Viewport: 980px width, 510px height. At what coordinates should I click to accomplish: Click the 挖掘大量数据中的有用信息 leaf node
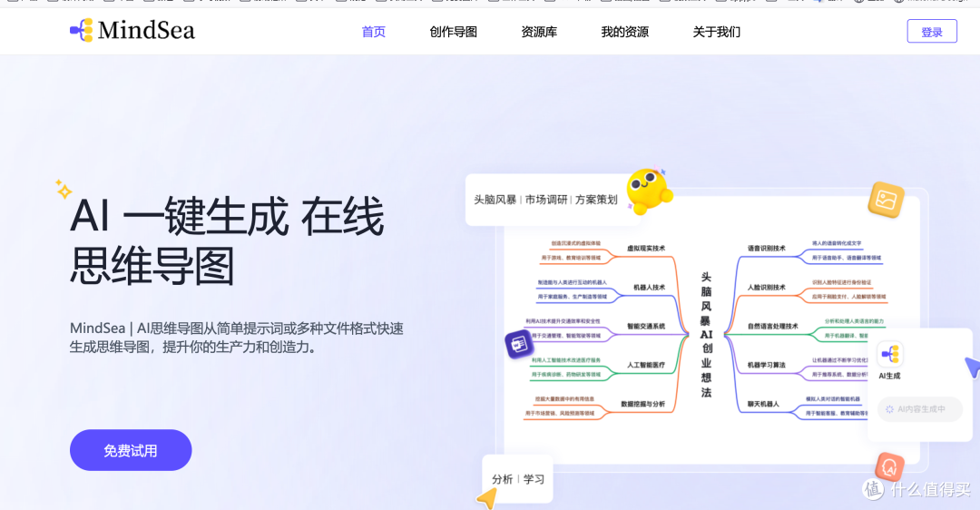click(x=564, y=398)
